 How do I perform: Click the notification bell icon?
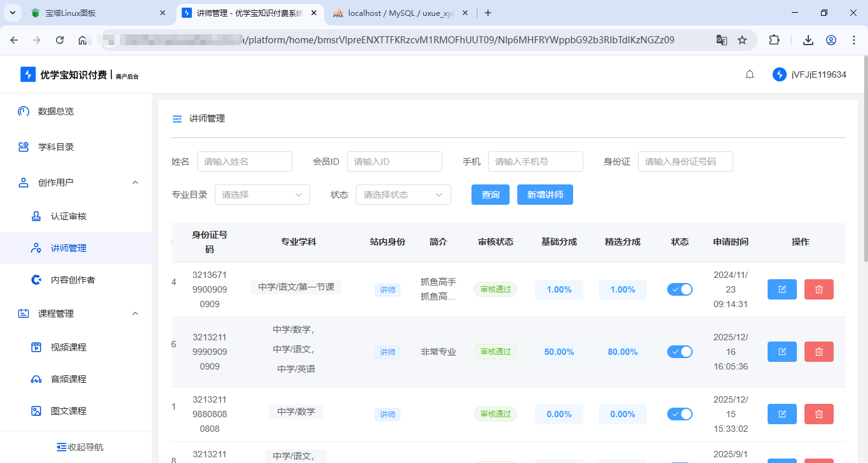tap(750, 74)
